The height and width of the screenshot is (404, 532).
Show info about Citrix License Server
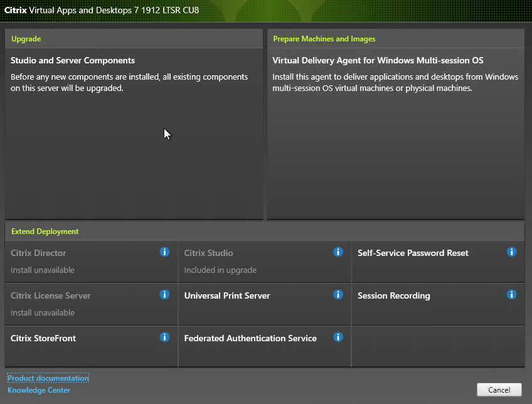(x=164, y=294)
